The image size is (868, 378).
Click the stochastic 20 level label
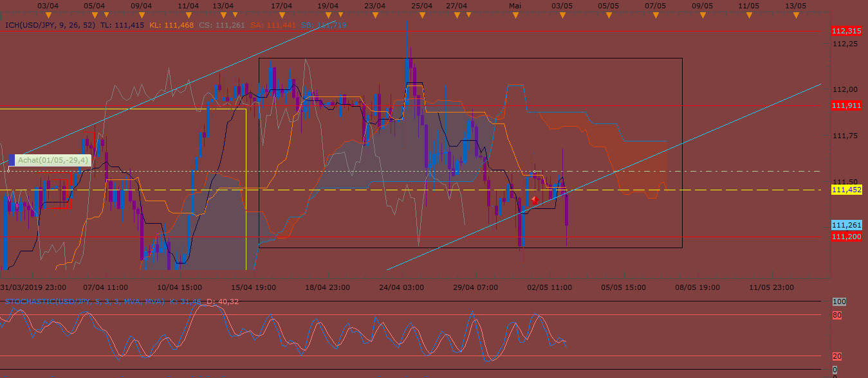[836, 356]
